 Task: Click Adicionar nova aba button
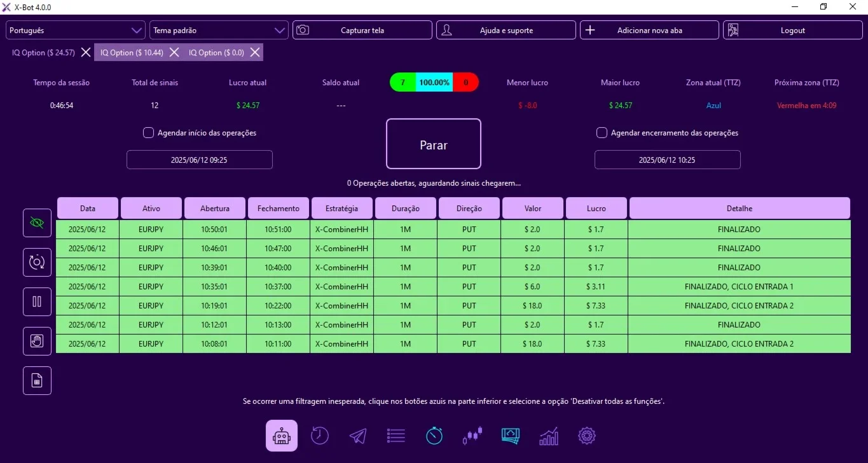(649, 30)
